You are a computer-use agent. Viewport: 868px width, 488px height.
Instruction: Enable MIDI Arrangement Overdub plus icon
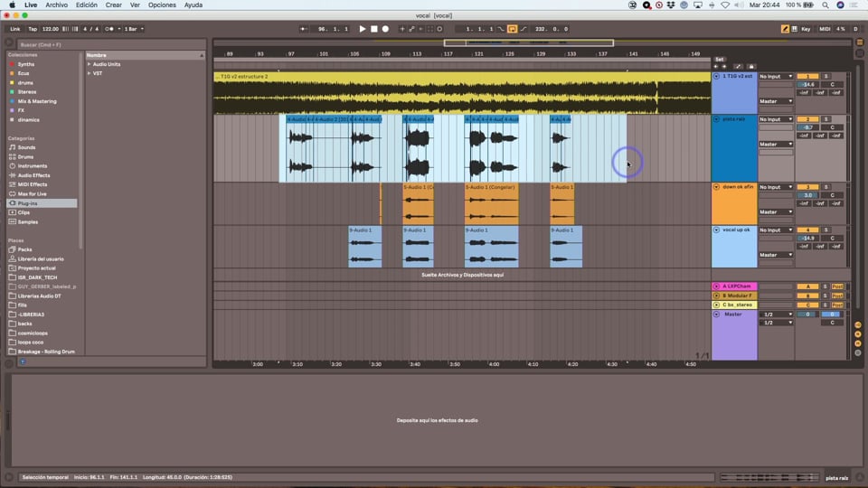pos(402,29)
